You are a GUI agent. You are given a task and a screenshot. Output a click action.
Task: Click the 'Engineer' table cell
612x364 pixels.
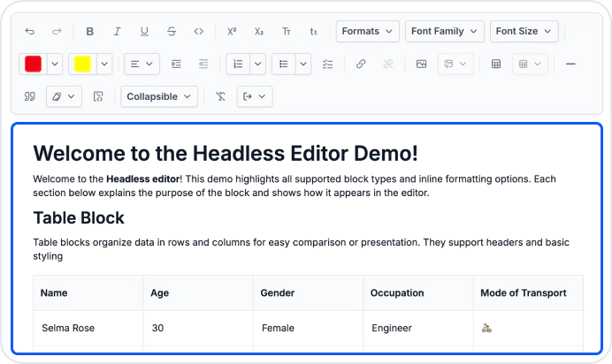(418, 328)
